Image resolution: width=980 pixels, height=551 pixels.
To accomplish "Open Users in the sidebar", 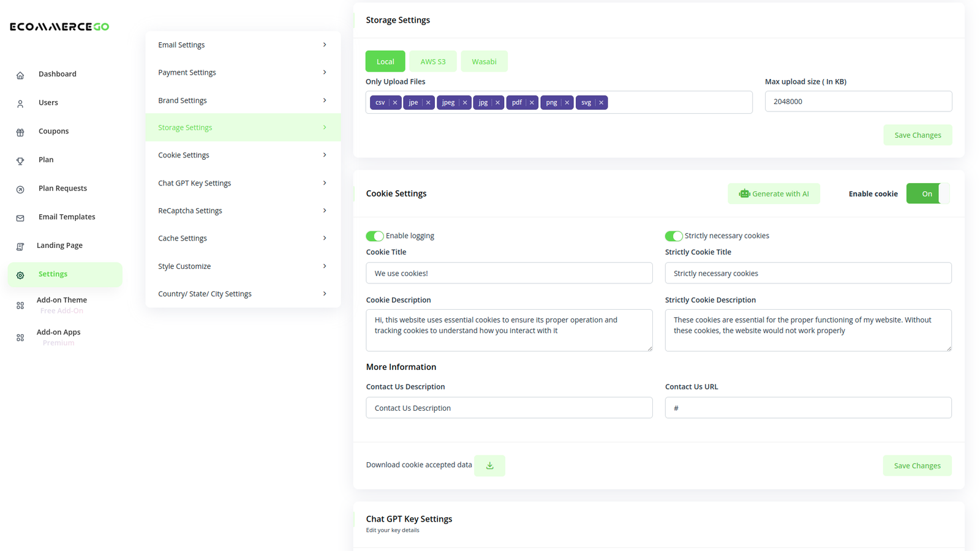I will click(48, 103).
